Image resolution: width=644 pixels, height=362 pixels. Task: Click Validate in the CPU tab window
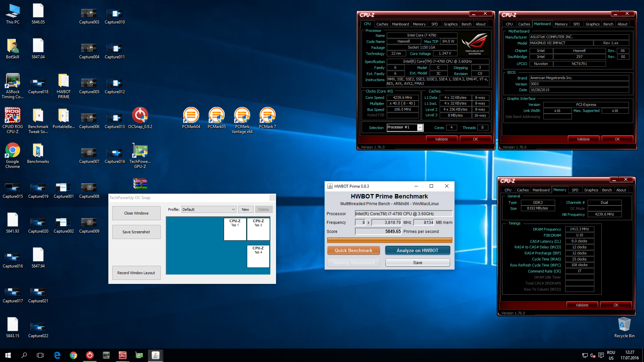pos(441,139)
